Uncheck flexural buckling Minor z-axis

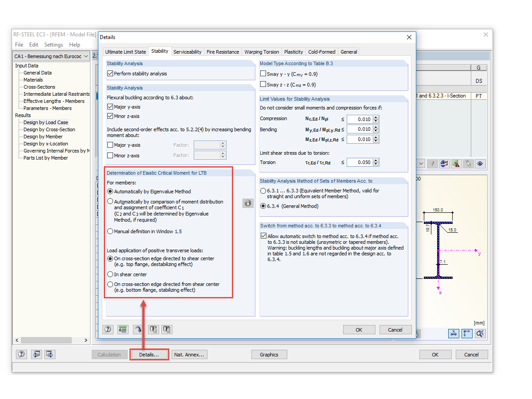pos(110,116)
